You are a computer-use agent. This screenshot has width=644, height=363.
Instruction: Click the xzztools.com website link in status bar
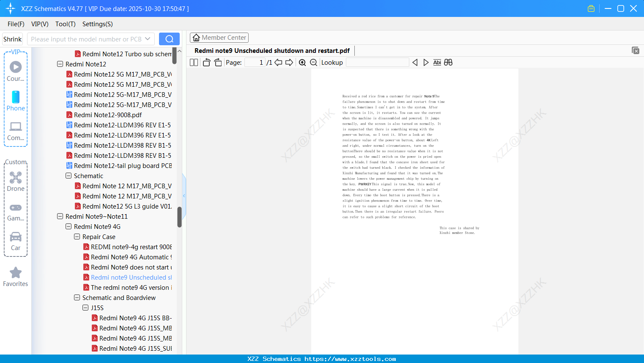350,359
